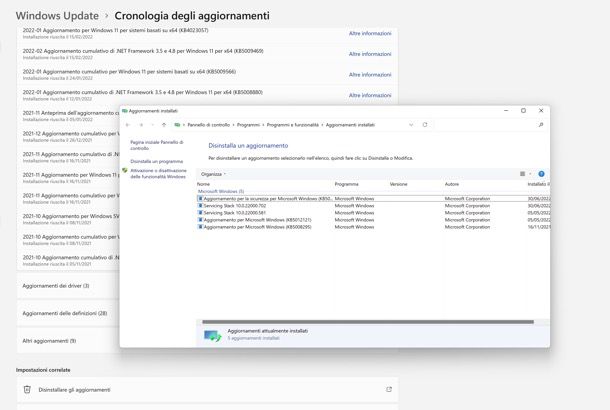Select Servicing Stack 10.0.22000.581 row
610x410 pixels.
tap(373, 213)
